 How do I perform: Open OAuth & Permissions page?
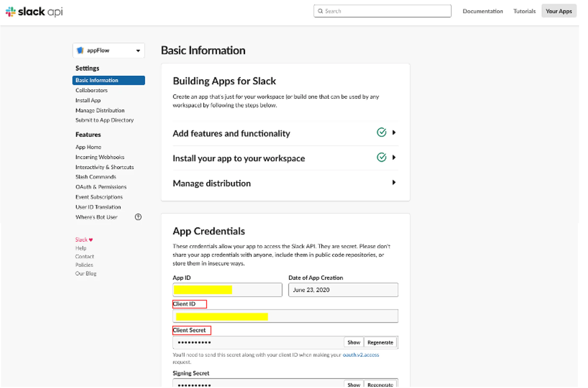point(101,187)
